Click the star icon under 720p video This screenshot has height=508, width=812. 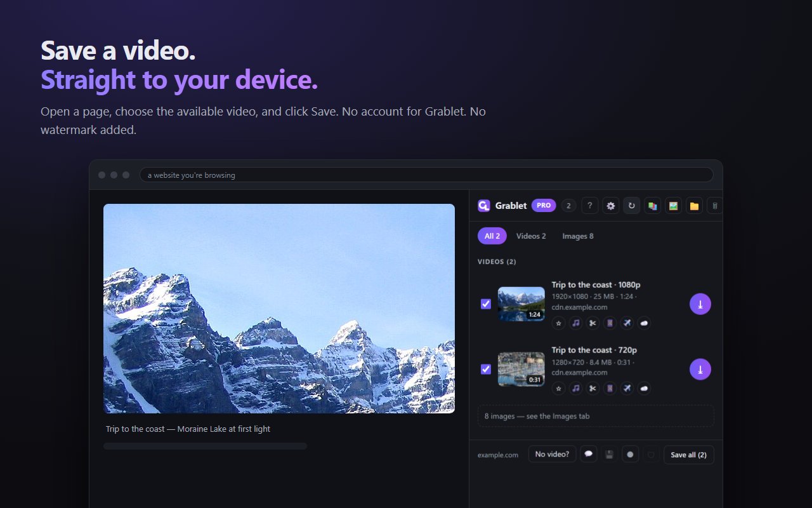point(558,389)
